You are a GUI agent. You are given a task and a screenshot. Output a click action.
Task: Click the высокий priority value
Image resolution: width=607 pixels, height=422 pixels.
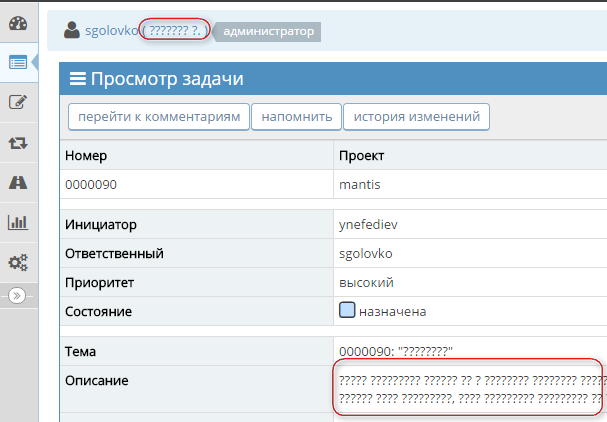tap(366, 282)
